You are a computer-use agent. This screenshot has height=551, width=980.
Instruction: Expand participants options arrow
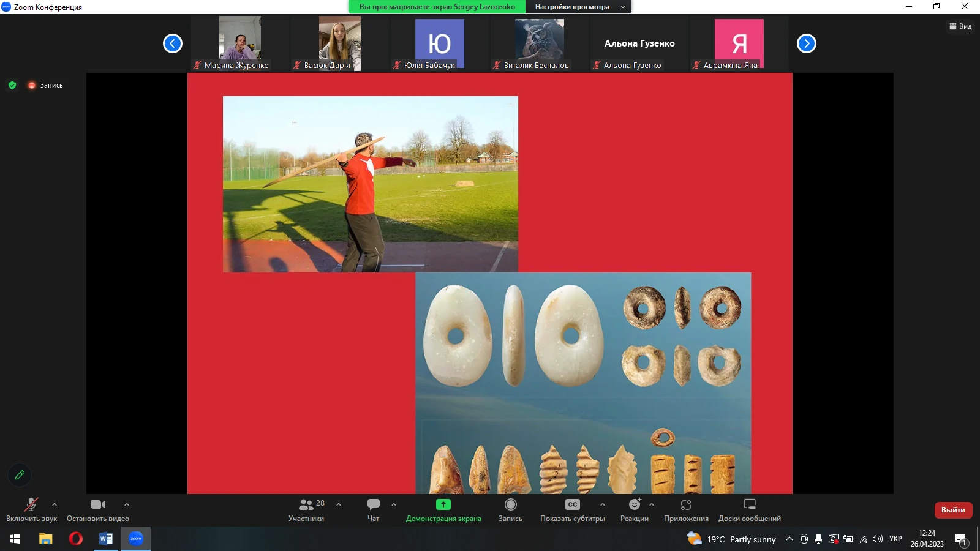coord(339,504)
